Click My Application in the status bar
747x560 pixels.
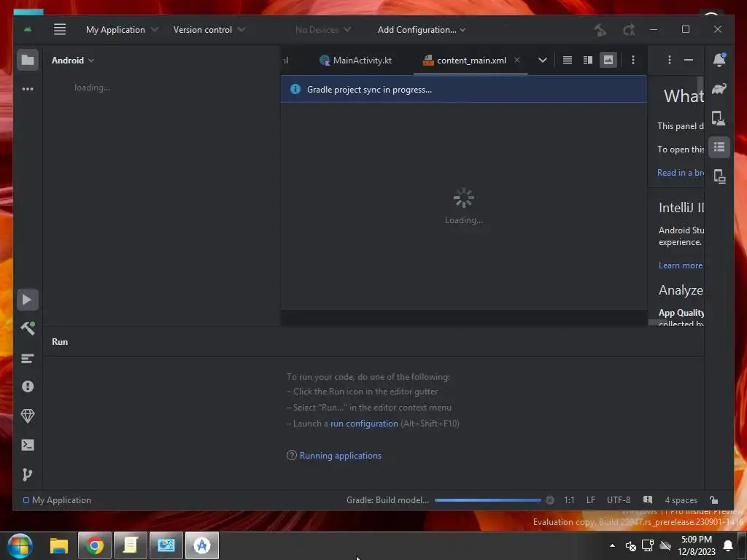point(57,500)
